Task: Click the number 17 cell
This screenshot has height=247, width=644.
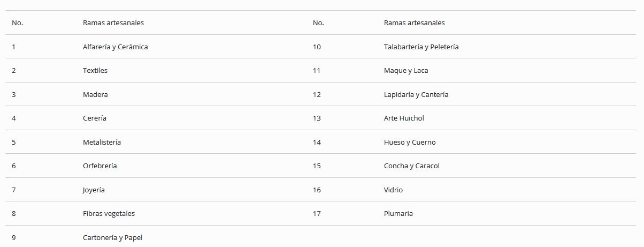Action: (317, 213)
